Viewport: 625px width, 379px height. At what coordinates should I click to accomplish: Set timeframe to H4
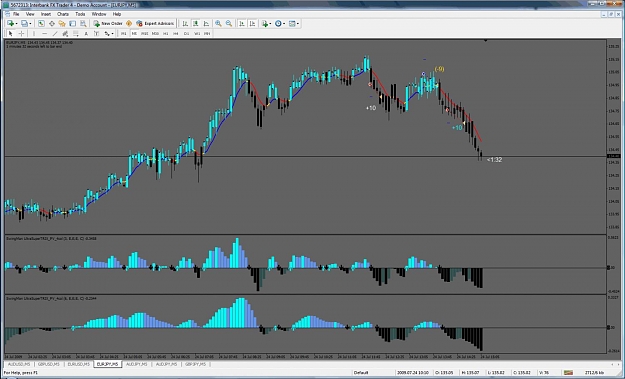(175, 34)
